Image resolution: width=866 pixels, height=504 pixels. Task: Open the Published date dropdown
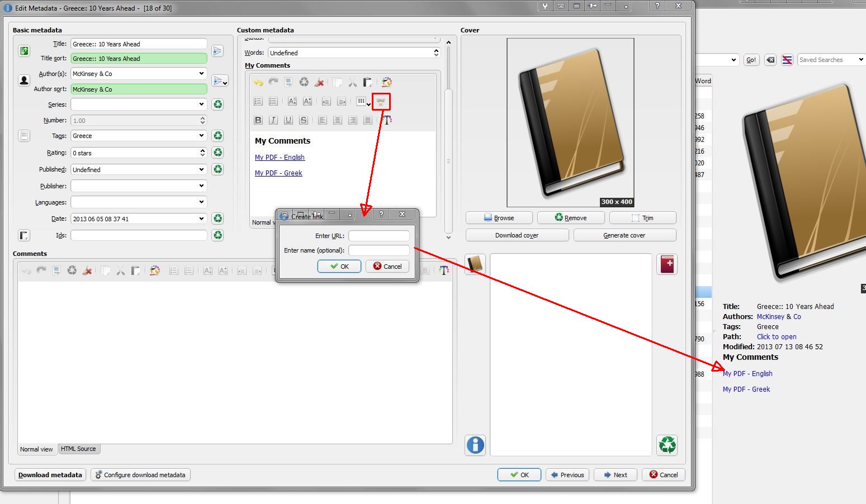(x=201, y=169)
